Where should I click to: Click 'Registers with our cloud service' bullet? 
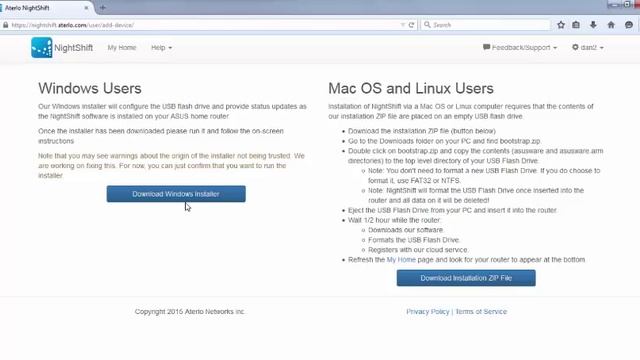click(x=418, y=250)
